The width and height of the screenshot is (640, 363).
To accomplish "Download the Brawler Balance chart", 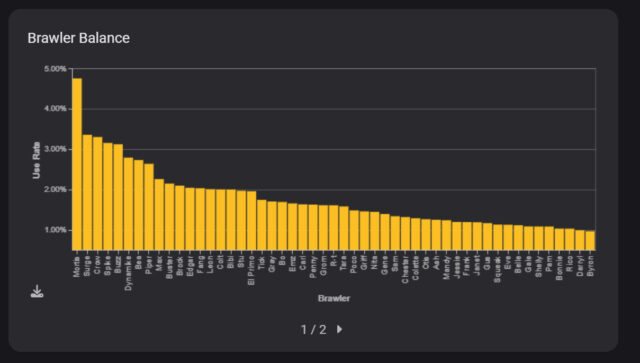I will (x=37, y=291).
